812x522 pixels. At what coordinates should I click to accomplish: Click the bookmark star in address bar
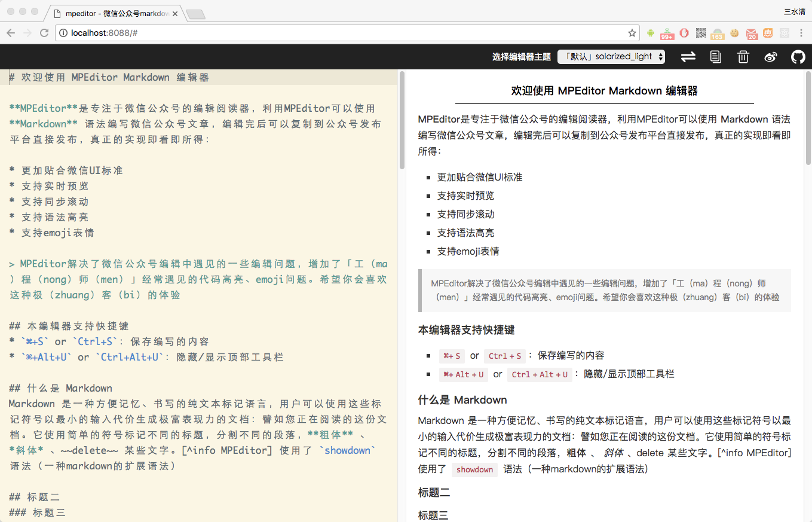point(632,33)
